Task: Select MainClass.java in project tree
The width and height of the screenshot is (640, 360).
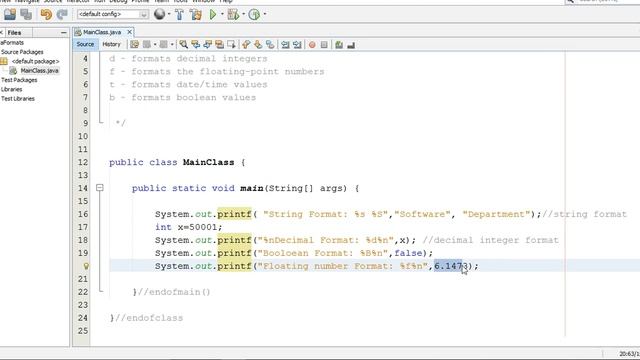Action: (40, 71)
